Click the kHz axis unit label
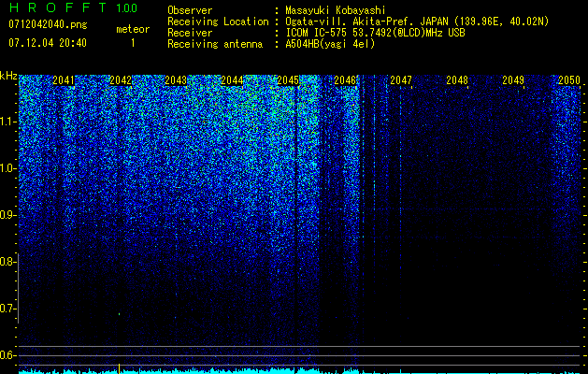This screenshot has height=374, width=588. [x=8, y=76]
